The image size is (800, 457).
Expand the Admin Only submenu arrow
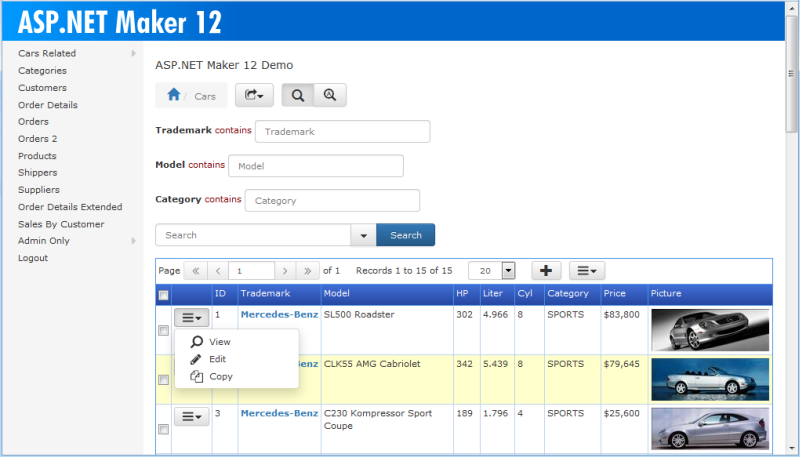(x=134, y=241)
